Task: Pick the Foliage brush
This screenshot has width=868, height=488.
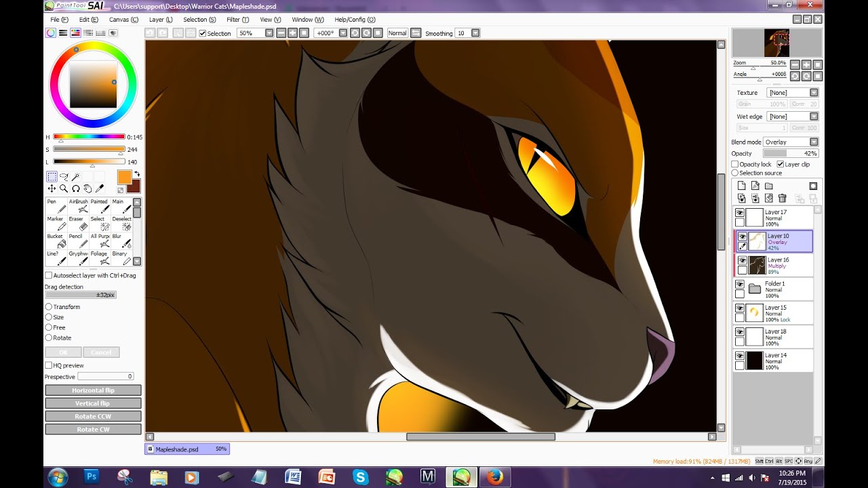Action: pos(99,258)
